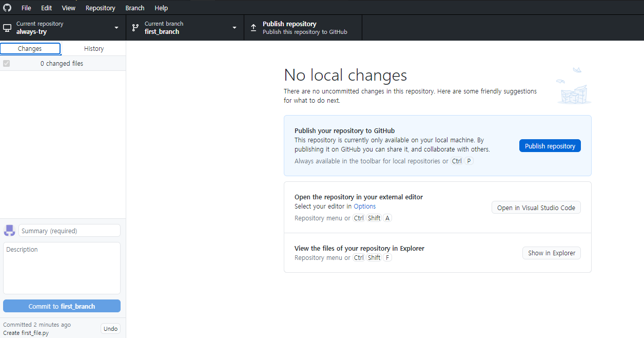Open the Branch menu
The height and width of the screenshot is (338, 644).
pos(135,8)
